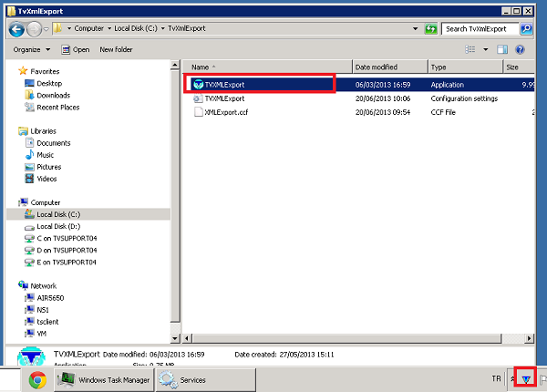
Task: Click New folder in the toolbar
Action: click(116, 49)
